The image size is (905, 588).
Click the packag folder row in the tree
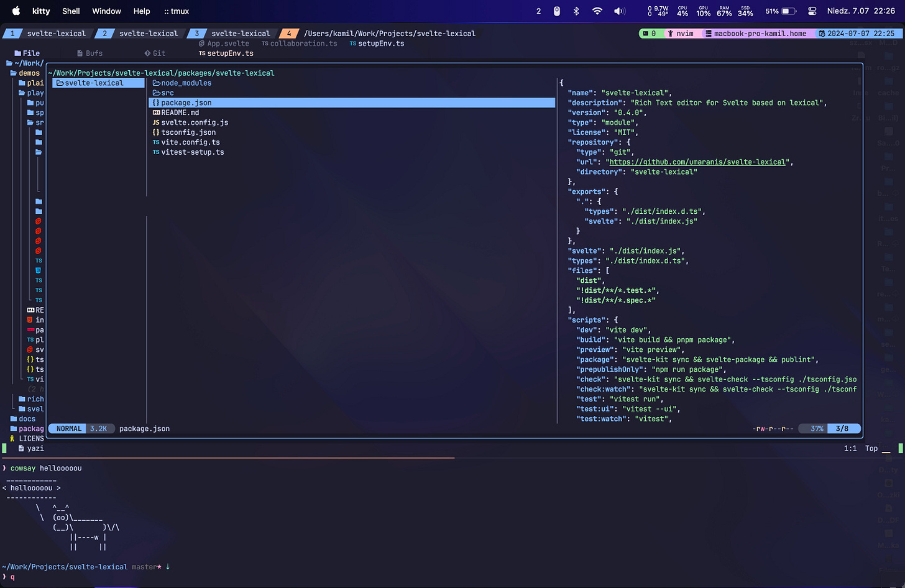[x=27, y=429]
